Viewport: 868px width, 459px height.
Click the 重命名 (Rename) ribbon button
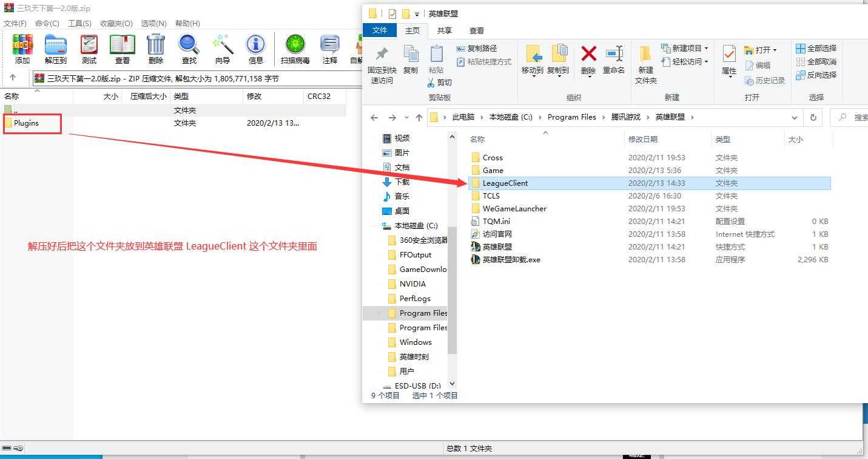pos(614,61)
